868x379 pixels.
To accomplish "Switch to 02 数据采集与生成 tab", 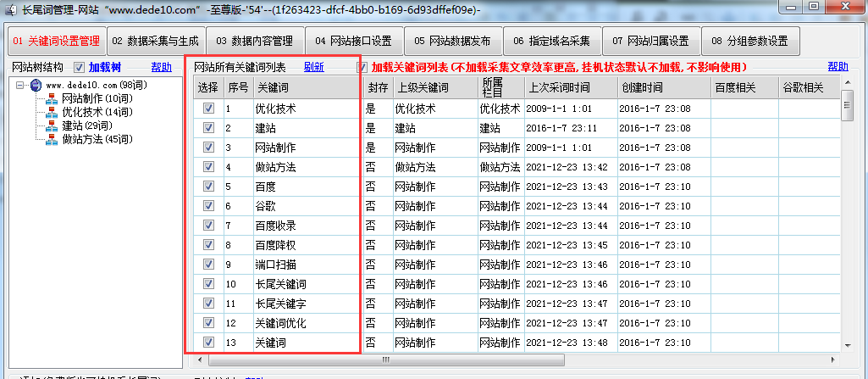I will 156,41.
